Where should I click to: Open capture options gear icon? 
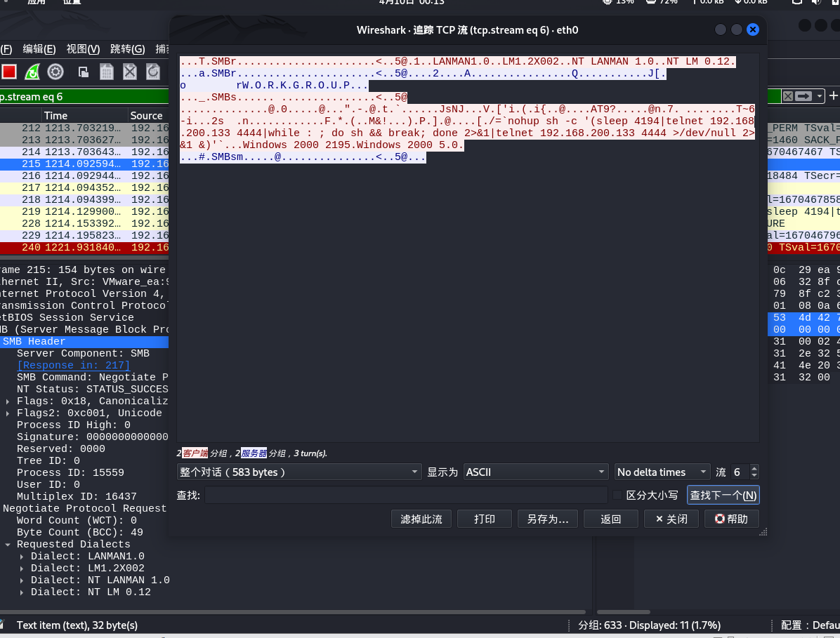click(x=55, y=72)
